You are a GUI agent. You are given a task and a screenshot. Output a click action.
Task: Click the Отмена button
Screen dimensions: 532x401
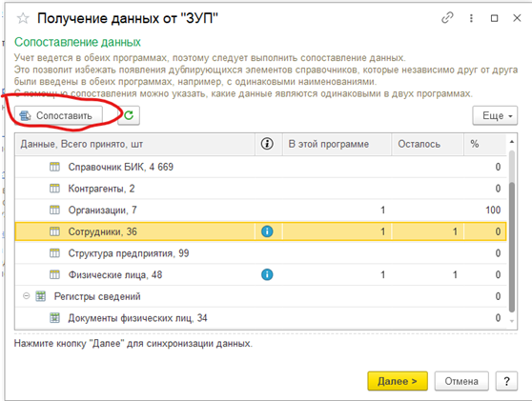pyautogui.click(x=461, y=381)
